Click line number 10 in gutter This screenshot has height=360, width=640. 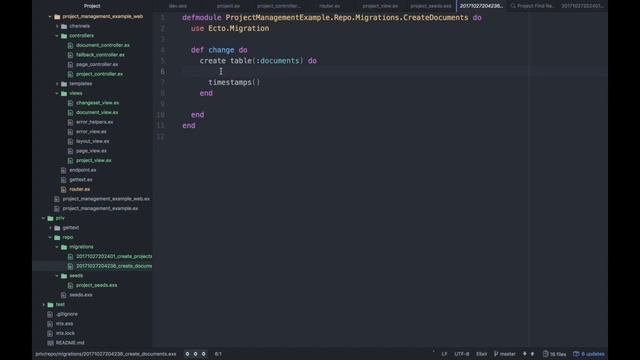point(161,115)
